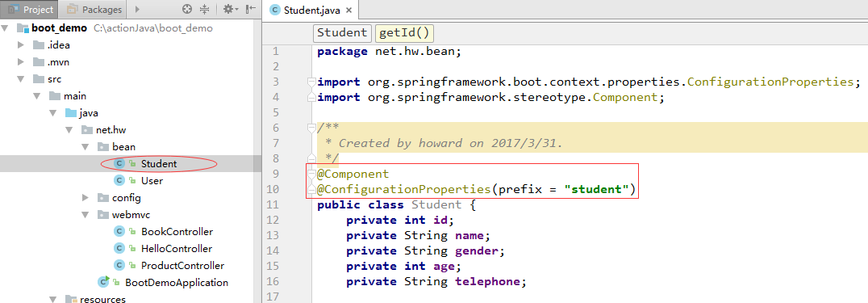Click the src folder icon
The height and width of the screenshot is (303, 868).
38,79
